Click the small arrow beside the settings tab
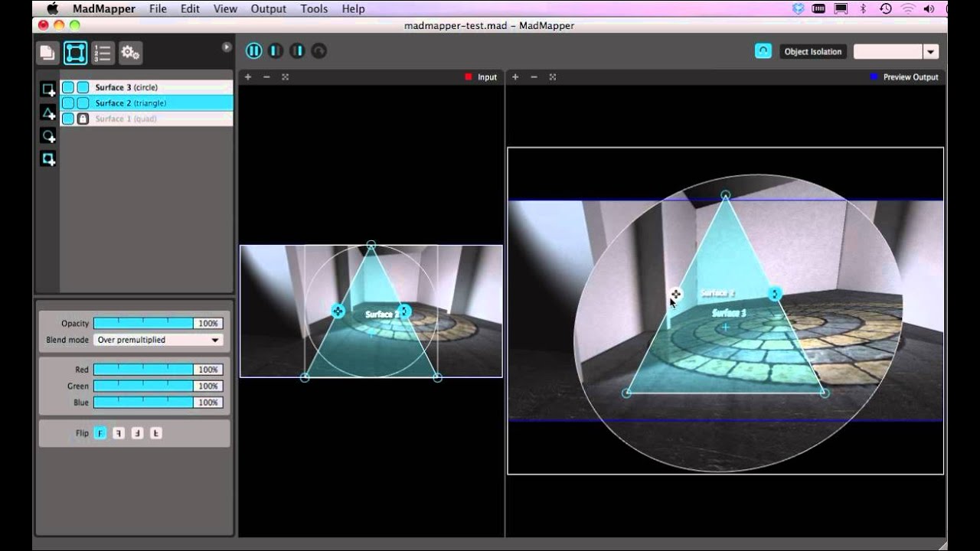 point(227,47)
